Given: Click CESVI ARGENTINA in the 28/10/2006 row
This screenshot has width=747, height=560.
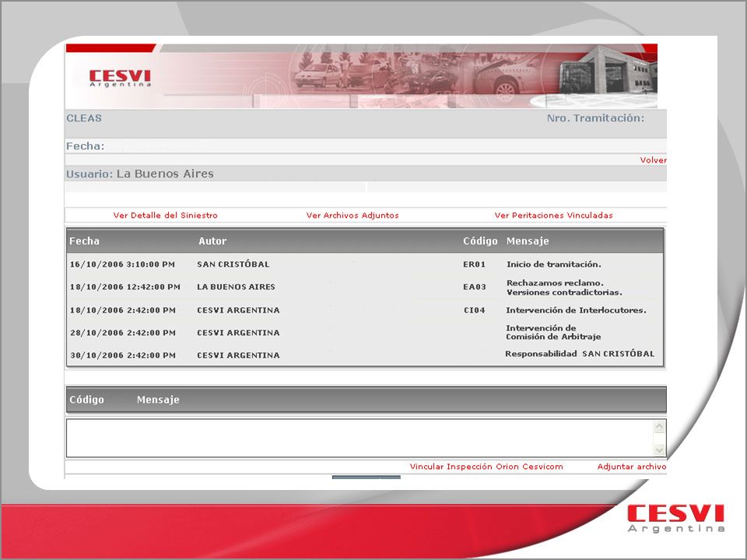Looking at the screenshot, I should point(239,333).
